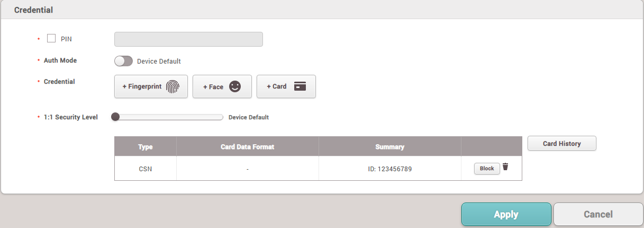The image size is (644, 228).
Task: Click the Type column header
Action: (146, 147)
